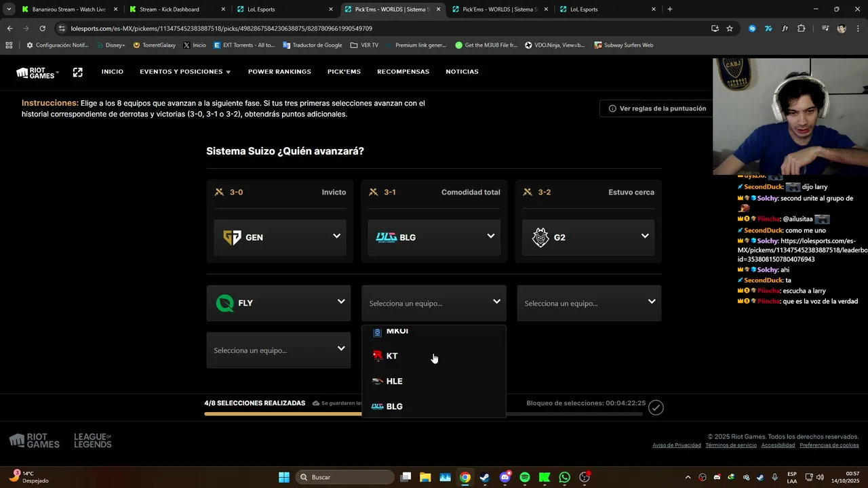Click the Riot Games logo in header

[37, 73]
